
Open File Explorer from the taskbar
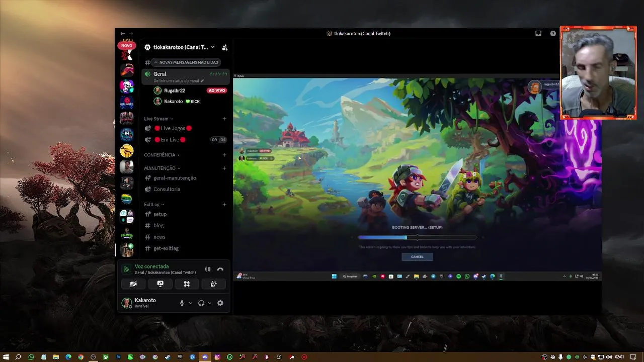pyautogui.click(x=56, y=357)
